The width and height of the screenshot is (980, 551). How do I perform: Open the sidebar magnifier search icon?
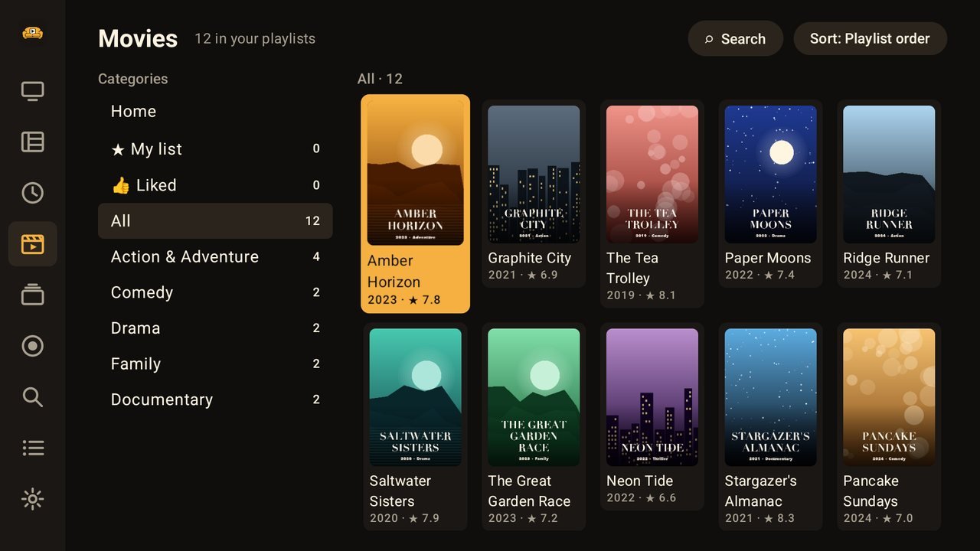(32, 396)
